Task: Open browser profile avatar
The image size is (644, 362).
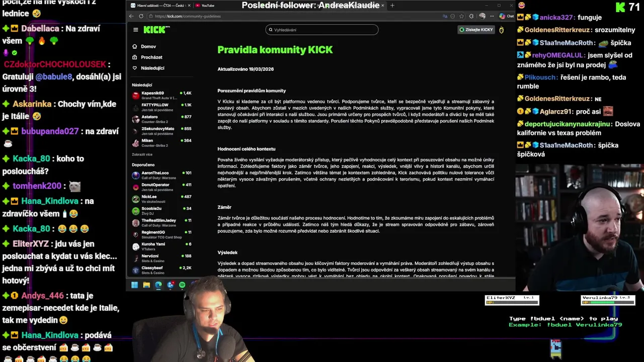Action: click(x=482, y=16)
